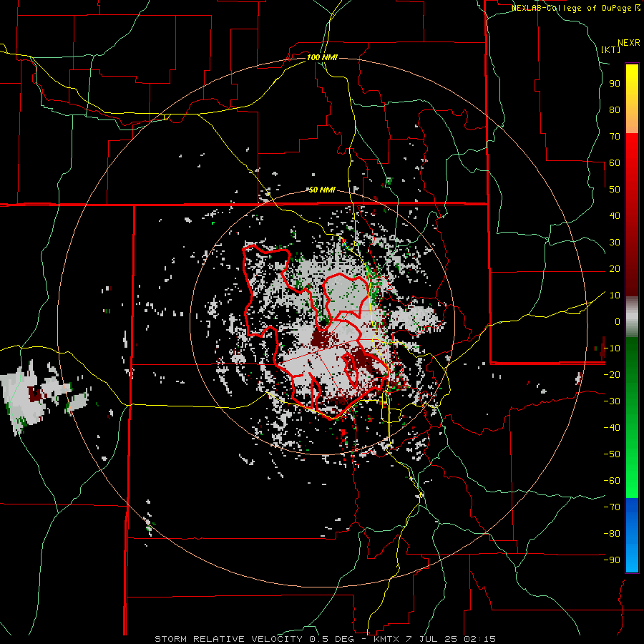Screen dimensions: 644x644
Task: Click the "NEXR" label at the top right
Action: [629, 43]
